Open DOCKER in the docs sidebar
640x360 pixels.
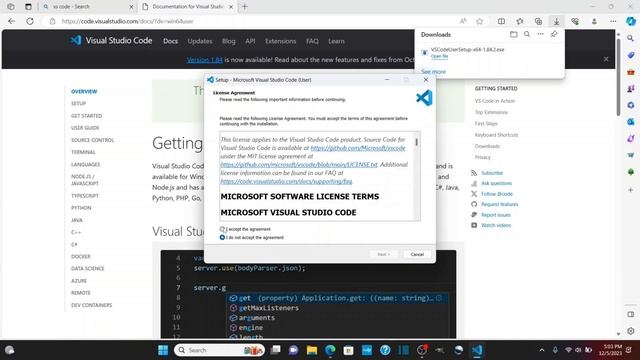pyautogui.click(x=81, y=257)
